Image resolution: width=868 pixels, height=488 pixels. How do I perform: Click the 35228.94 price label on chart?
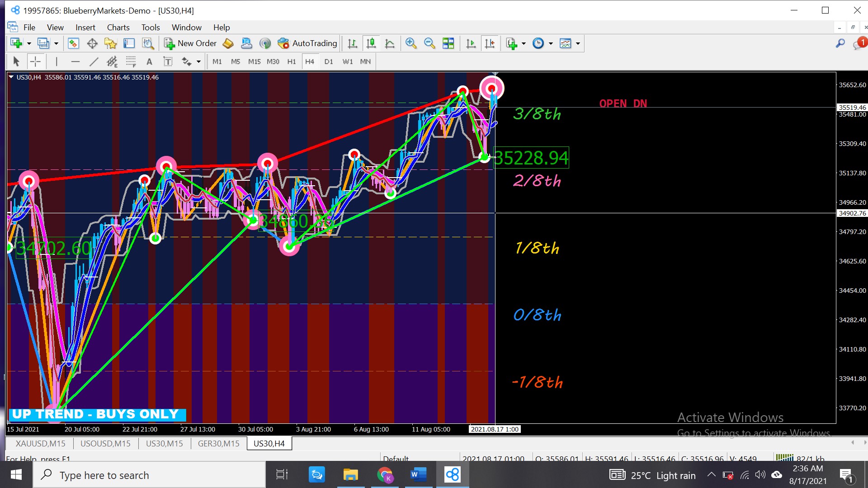(x=531, y=158)
